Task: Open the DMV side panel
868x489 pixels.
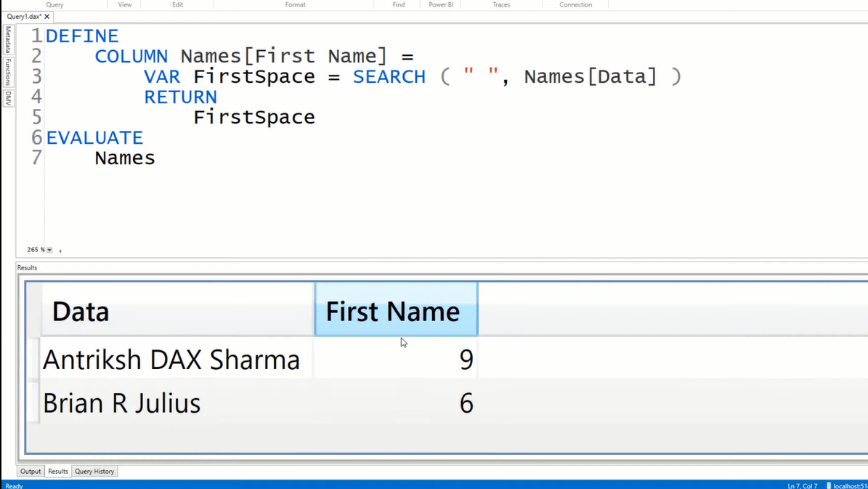Action: [8, 99]
